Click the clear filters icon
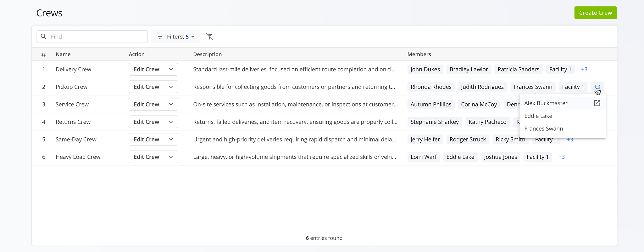This screenshot has height=252, width=644. (209, 37)
